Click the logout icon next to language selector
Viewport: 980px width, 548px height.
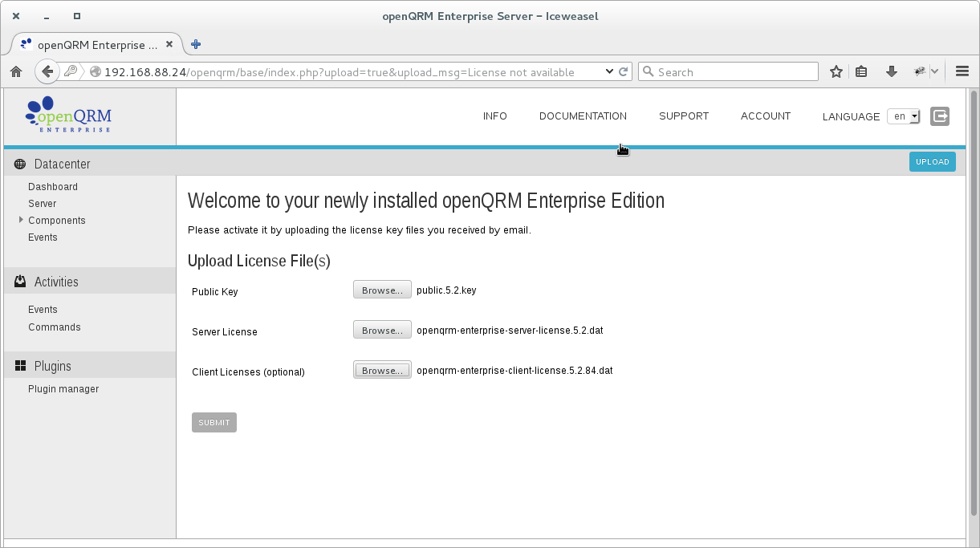[940, 116]
